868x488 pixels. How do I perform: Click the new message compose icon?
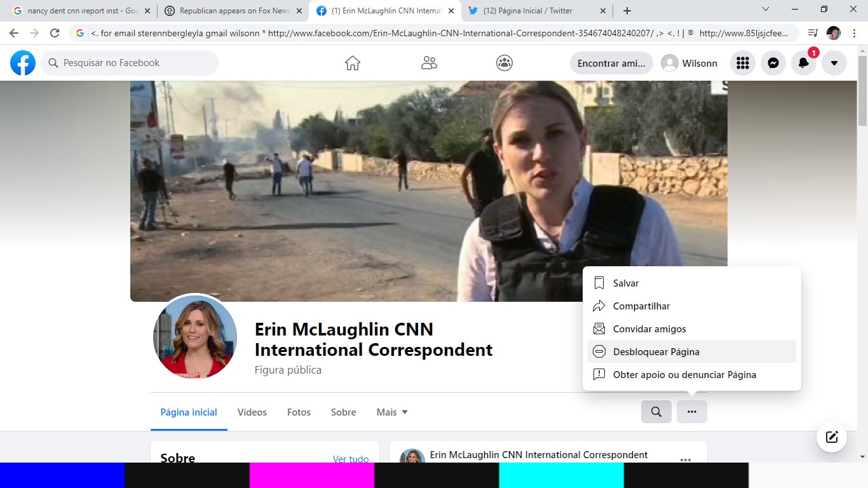(832, 437)
